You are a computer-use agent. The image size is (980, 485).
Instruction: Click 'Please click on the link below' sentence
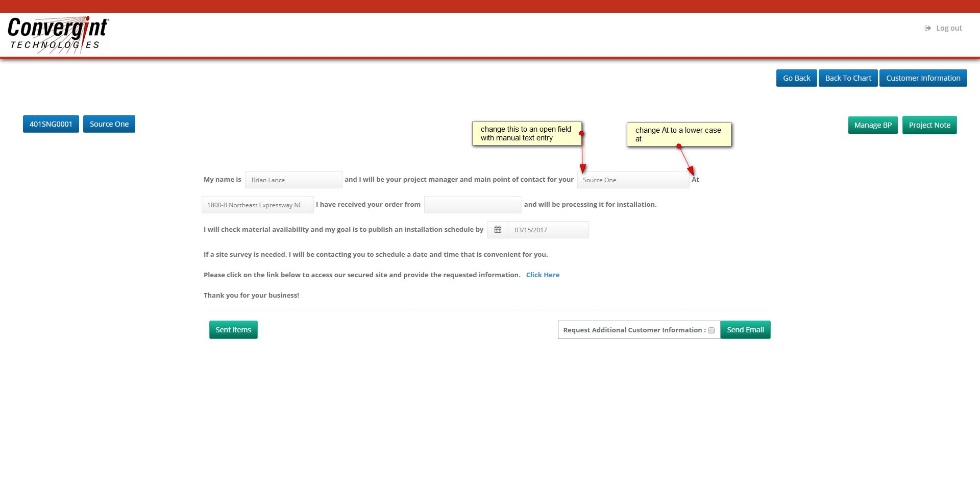point(362,275)
